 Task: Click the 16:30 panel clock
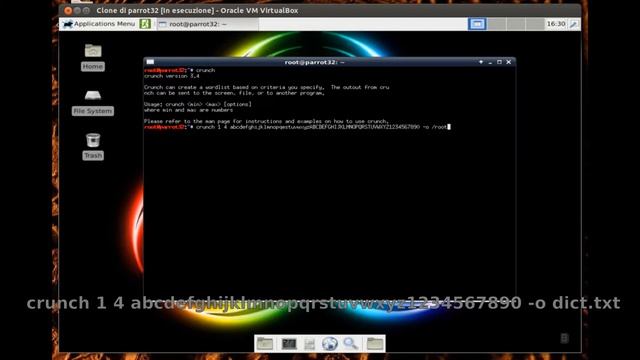556,24
